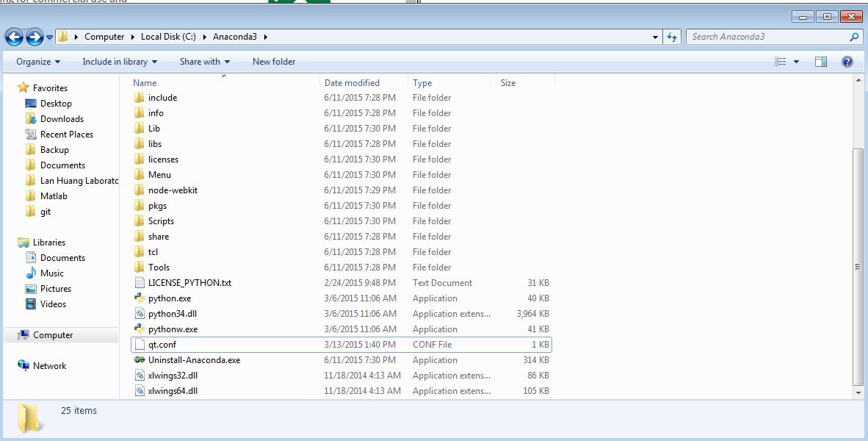The width and height of the screenshot is (868, 441).
Task: Select the node-webkit folder icon
Action: [140, 190]
